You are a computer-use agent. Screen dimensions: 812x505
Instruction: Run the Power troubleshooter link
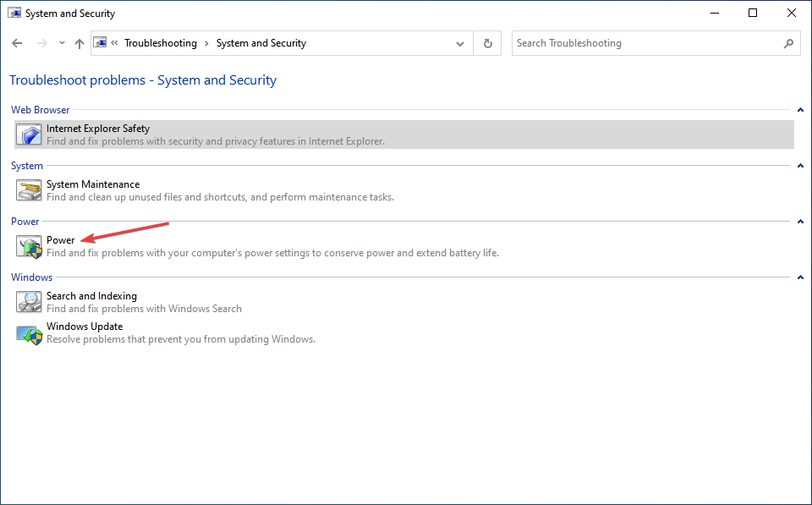click(61, 239)
